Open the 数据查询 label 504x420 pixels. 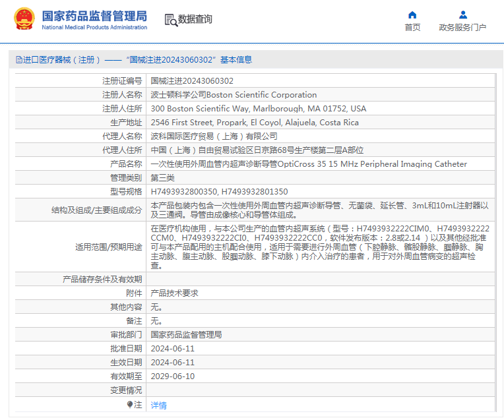195,19
